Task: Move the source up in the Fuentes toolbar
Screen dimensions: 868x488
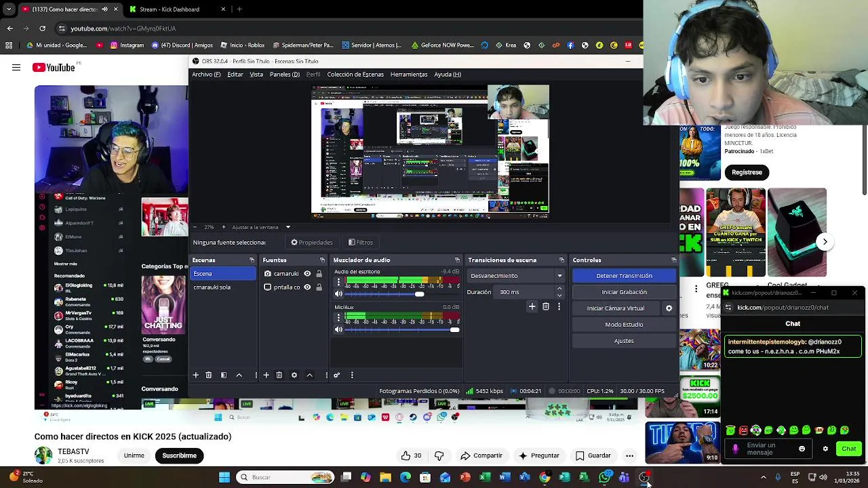Action: 309,375
